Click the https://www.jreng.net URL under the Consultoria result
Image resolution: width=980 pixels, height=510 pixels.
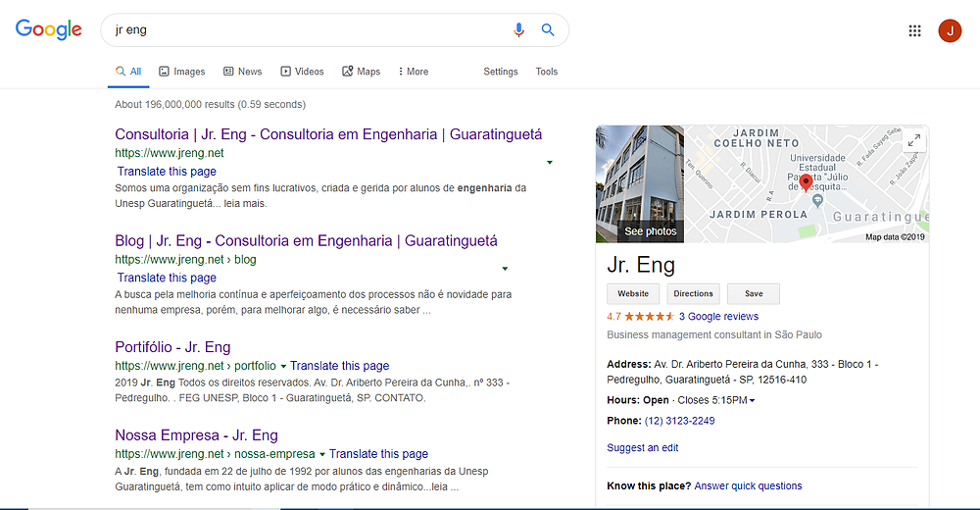point(170,153)
